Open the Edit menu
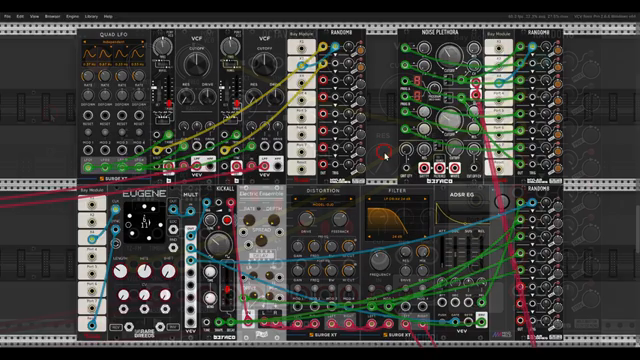Screen dimensions: 640x360 coord(20,16)
